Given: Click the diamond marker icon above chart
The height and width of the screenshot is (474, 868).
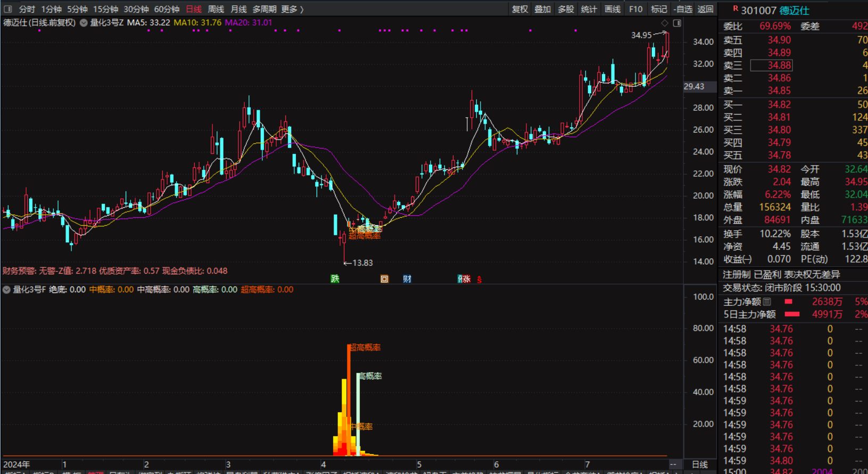Looking at the screenshot, I should point(664,23).
